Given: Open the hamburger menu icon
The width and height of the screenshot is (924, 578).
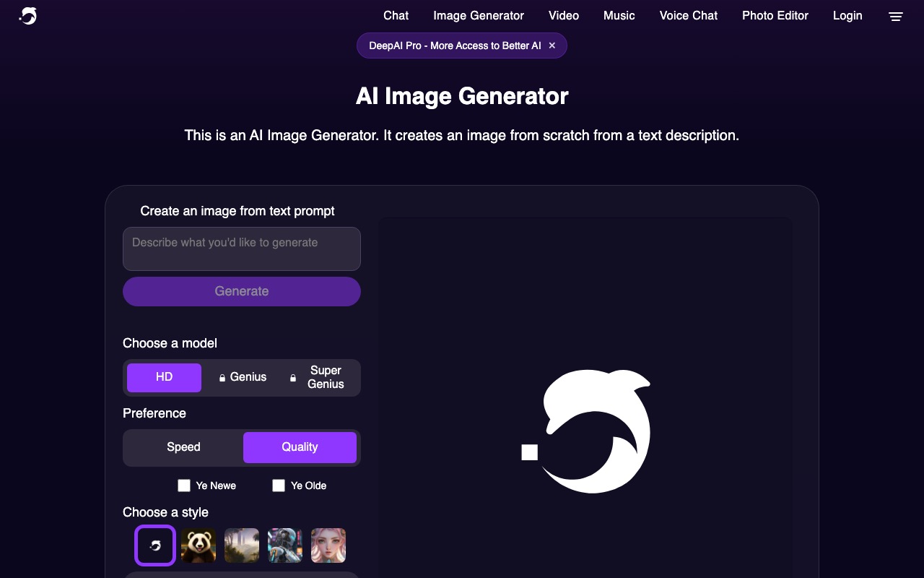Looking at the screenshot, I should [895, 16].
